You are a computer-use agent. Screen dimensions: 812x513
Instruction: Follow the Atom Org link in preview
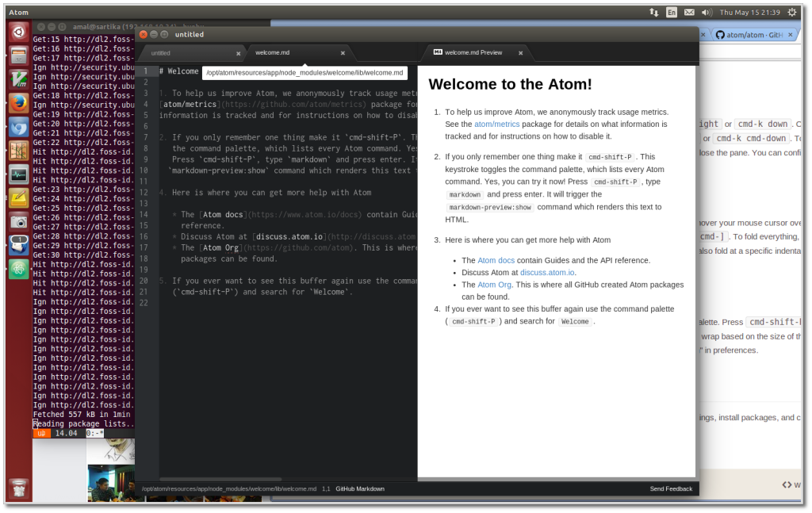point(494,285)
